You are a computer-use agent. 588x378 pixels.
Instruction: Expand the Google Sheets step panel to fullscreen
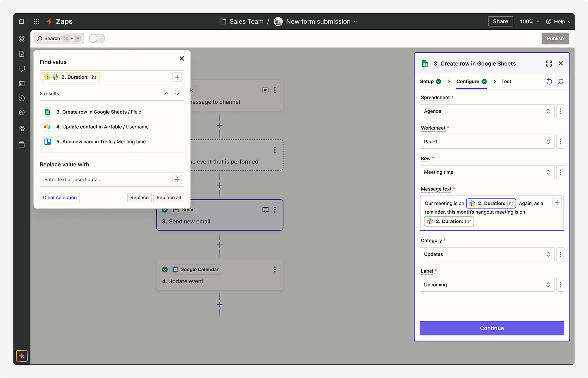[x=549, y=64]
